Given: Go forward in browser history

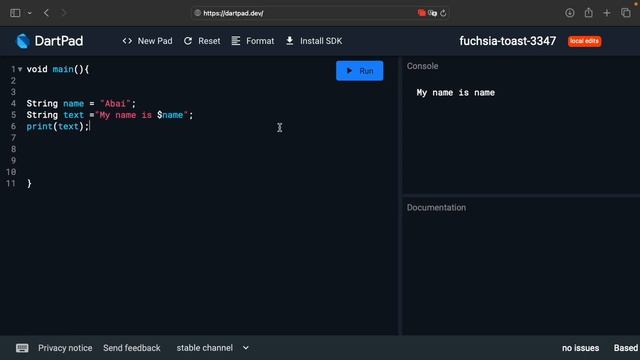Looking at the screenshot, I should (63, 13).
